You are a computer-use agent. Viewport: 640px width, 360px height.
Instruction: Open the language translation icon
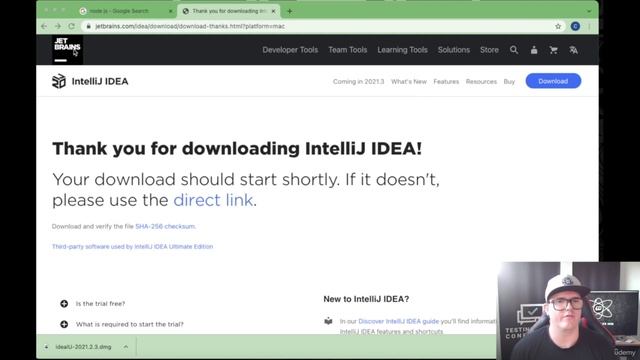573,50
